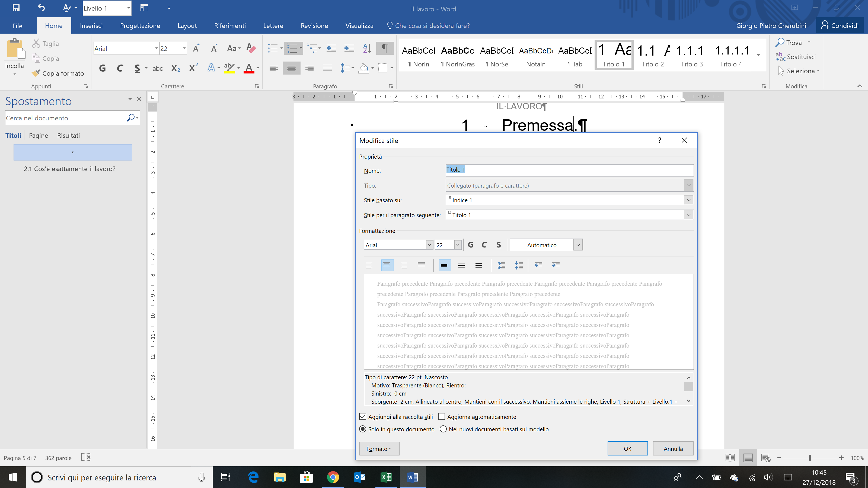Open Stile basato su dropdown

(x=689, y=200)
